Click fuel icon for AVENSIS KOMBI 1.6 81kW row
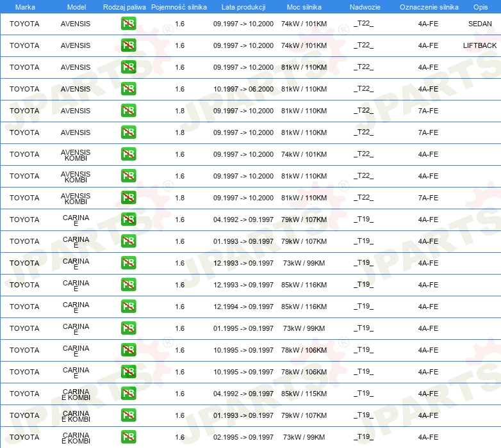Screen dimensions: 501x448 tap(128, 176)
